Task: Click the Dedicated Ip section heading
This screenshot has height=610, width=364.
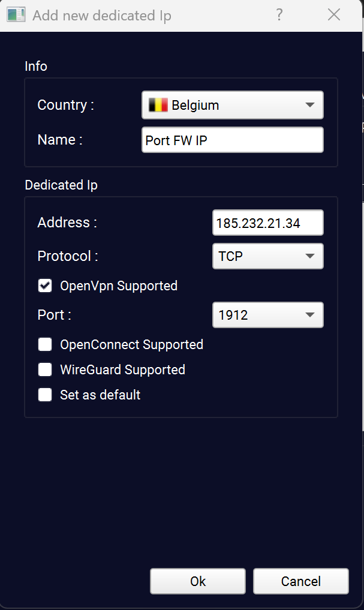Action: (x=61, y=185)
